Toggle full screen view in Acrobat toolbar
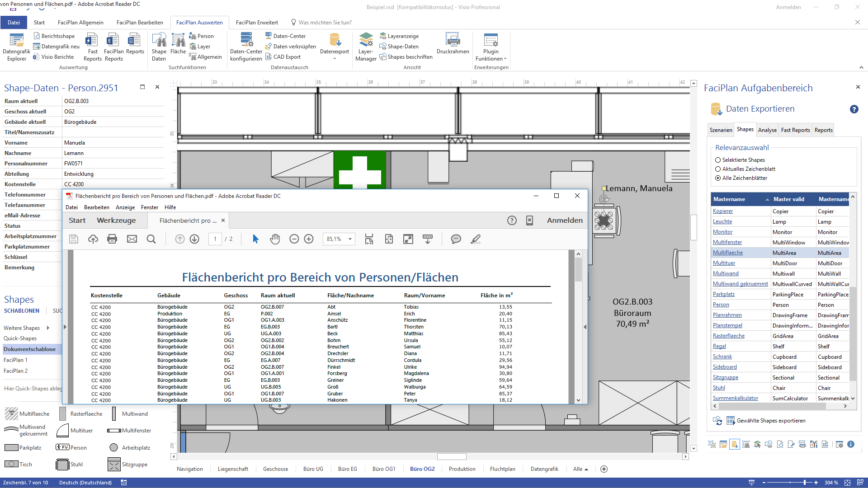 tap(408, 239)
